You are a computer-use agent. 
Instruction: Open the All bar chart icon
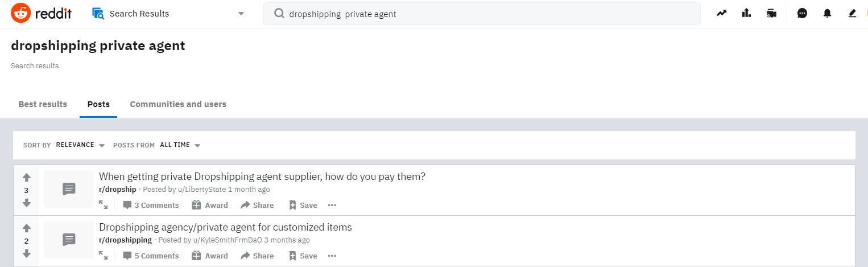coord(746,14)
